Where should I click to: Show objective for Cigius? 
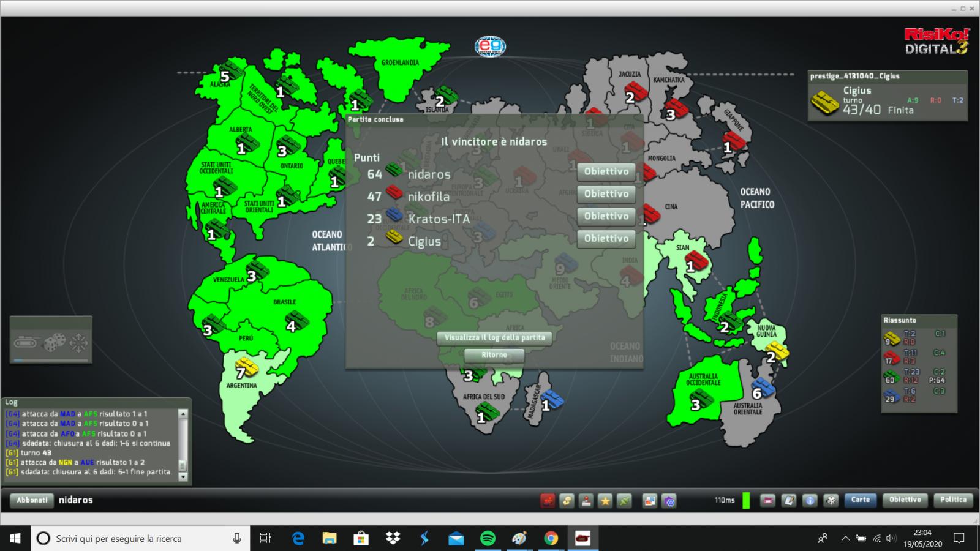pos(606,239)
